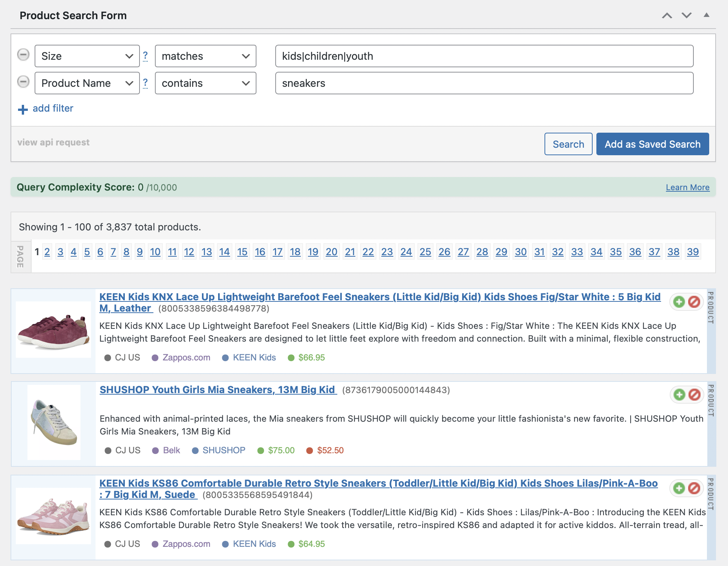The image size is (728, 566).
Task: Click the pink KEEN KS86 sneaker thumbnail
Action: (53, 516)
